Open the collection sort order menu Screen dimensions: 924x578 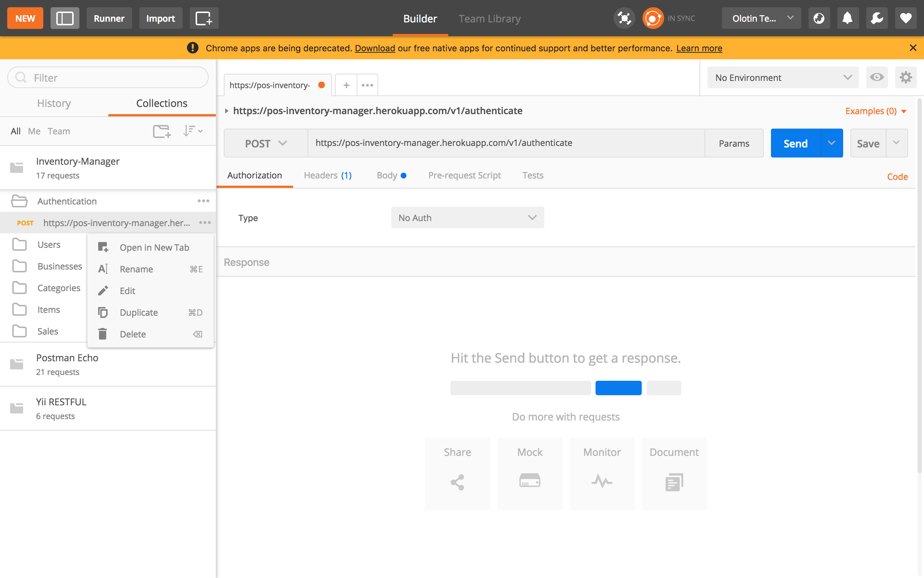(x=192, y=131)
